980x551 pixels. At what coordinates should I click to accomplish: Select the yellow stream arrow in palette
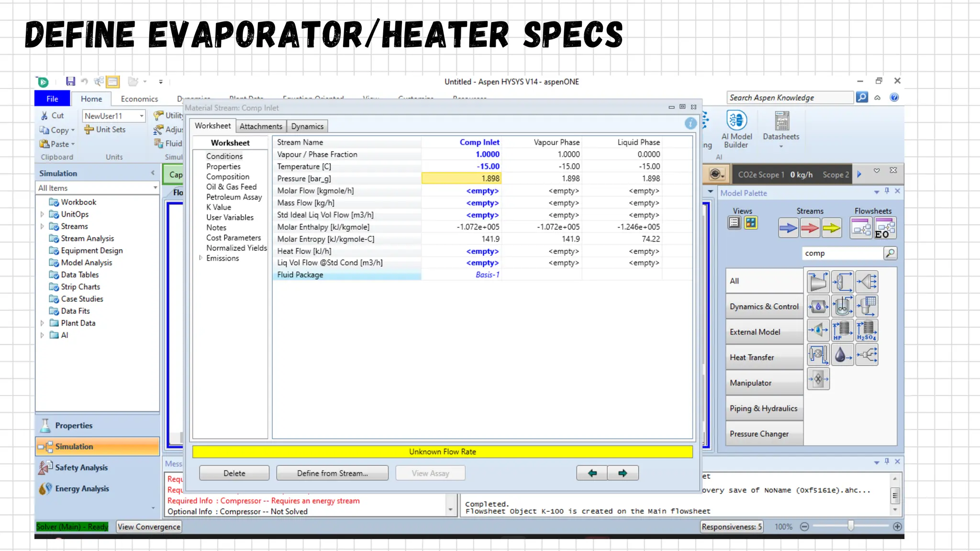(832, 228)
